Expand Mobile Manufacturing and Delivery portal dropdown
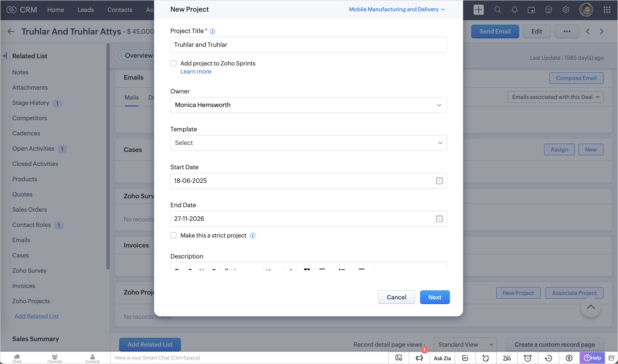The width and height of the screenshot is (618, 364). pyautogui.click(x=397, y=9)
